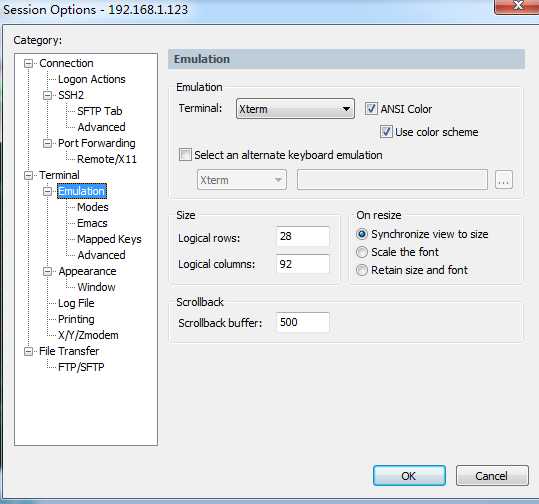Screen dimensions: 539x504
Task: Open the Terminal type dropdown
Action: [x=295, y=109]
